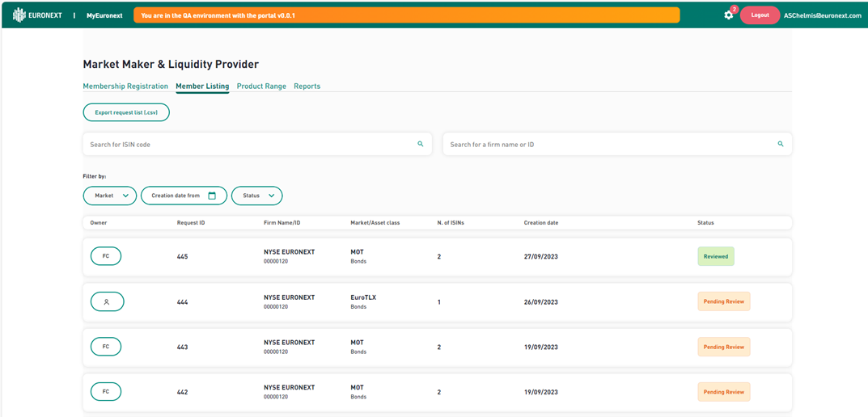The width and height of the screenshot is (868, 417).
Task: Click the Market/Asset class column header
Action: point(375,223)
